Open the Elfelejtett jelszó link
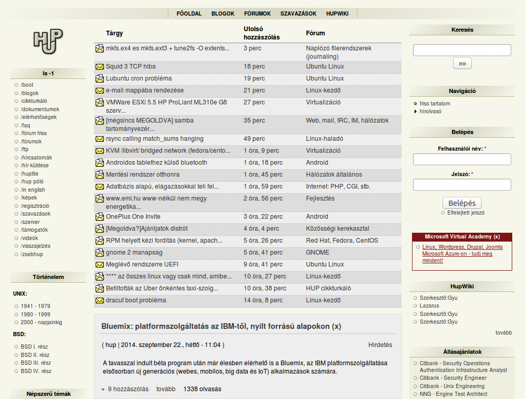Image resolution: width=532 pixels, height=399 pixels. (x=465, y=212)
